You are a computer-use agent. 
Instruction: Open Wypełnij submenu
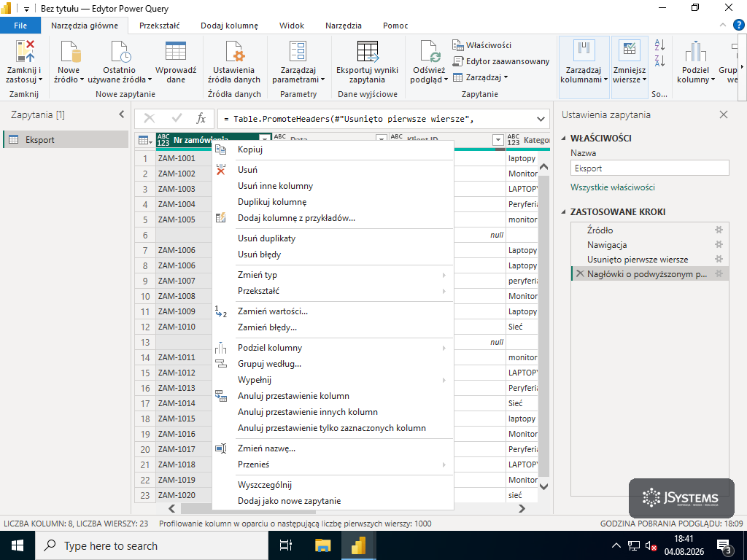[333, 380]
